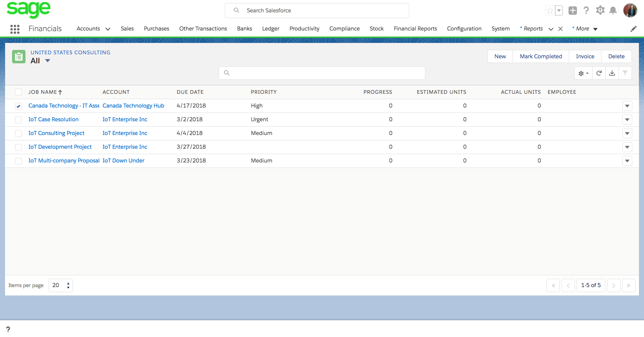The height and width of the screenshot is (337, 644).
Task: Open the favorites list dropdown arrow
Action: point(559,10)
